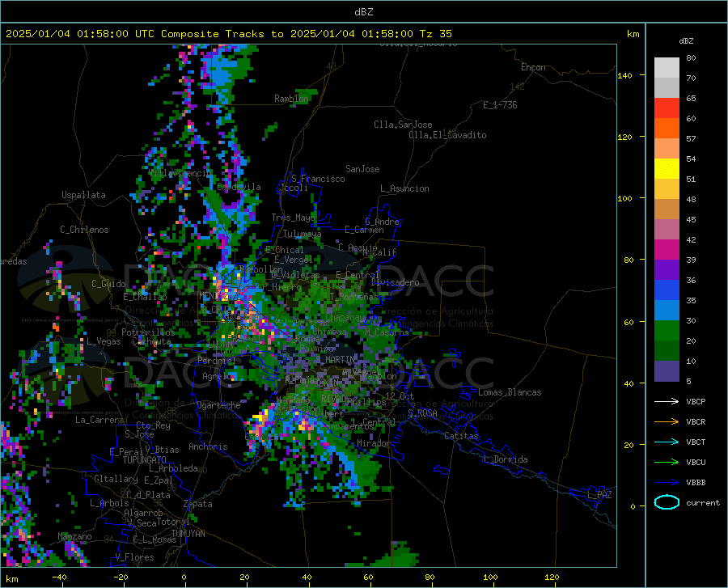Click the E_1-736 map label
Screen dimensions: 728x588
pos(500,105)
